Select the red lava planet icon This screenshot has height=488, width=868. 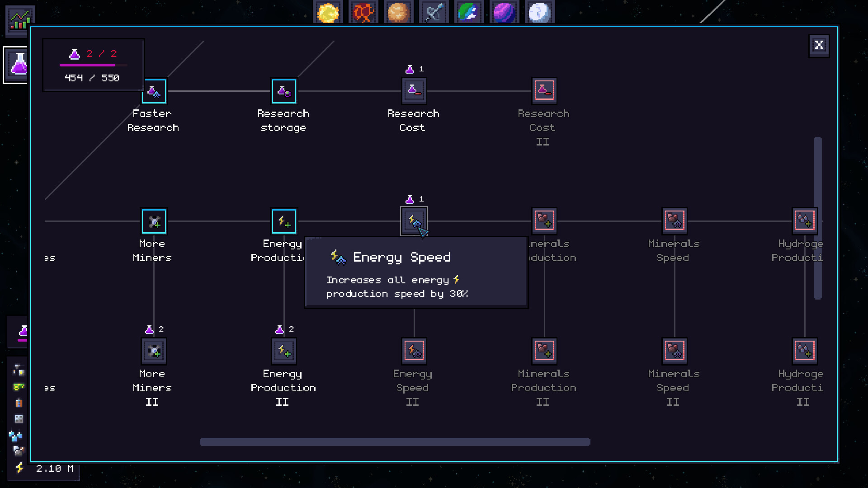(363, 12)
